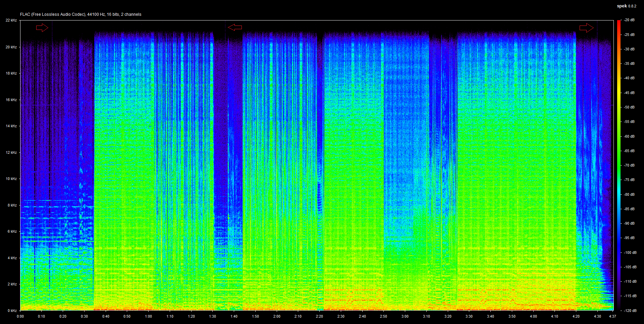Click the '12 kHz' frequency axis label

tap(11, 152)
